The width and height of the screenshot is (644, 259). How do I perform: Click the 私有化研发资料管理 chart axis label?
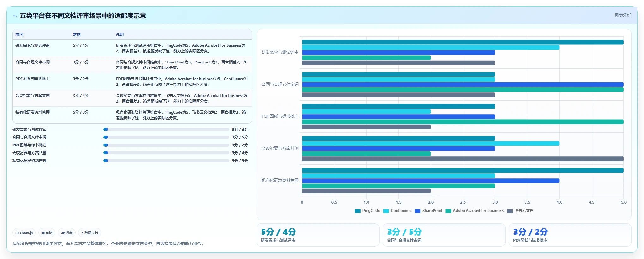[280, 180]
